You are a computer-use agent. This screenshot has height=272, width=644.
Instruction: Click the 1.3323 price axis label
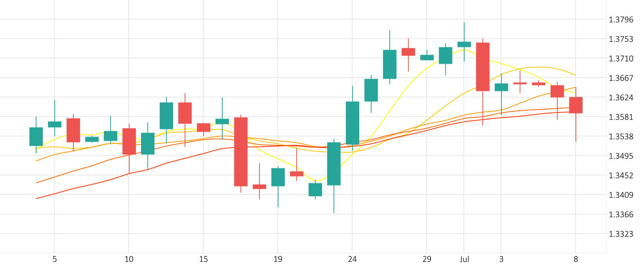(621, 234)
